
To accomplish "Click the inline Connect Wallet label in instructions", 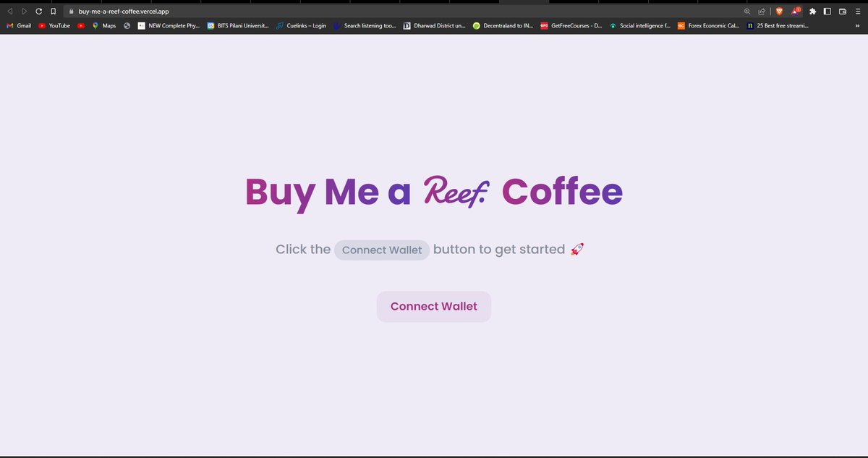I will click(382, 250).
